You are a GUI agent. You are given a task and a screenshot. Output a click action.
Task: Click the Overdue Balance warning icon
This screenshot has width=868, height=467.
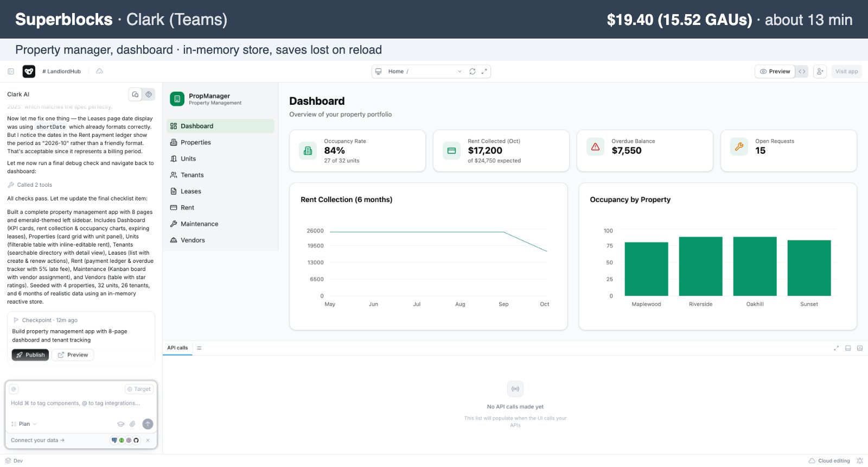tap(595, 147)
